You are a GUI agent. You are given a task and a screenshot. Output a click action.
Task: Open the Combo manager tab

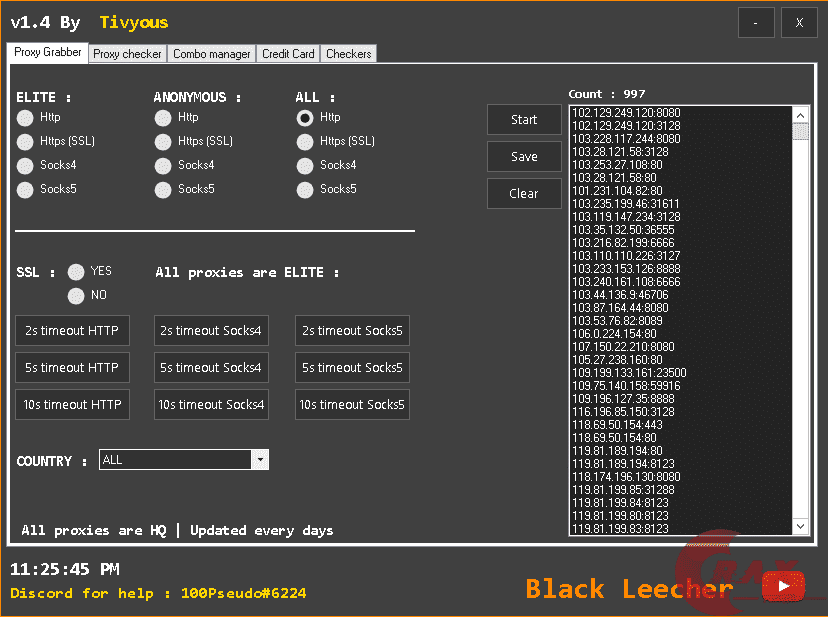(x=211, y=54)
